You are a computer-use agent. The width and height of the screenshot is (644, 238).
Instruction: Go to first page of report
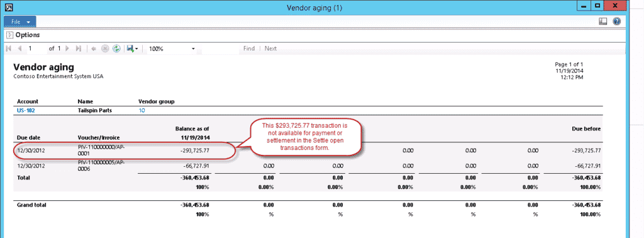pyautogui.click(x=9, y=48)
